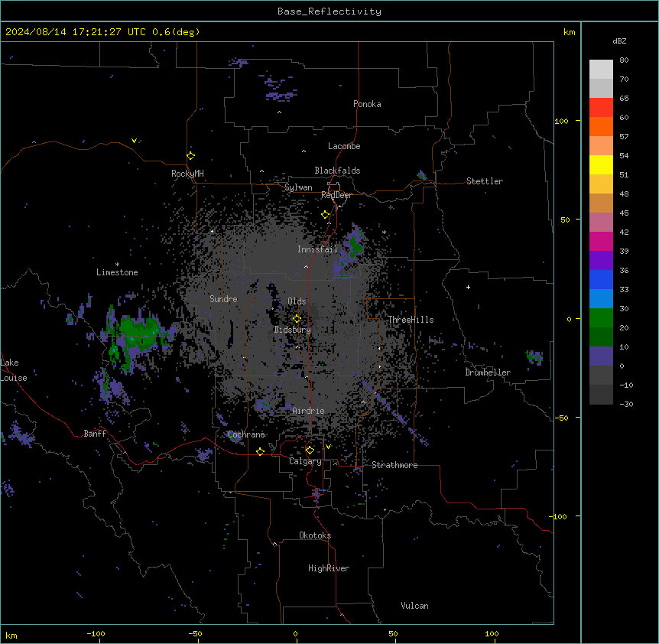Select the yellow diamond marker between Olds and Didsbury

click(x=297, y=319)
